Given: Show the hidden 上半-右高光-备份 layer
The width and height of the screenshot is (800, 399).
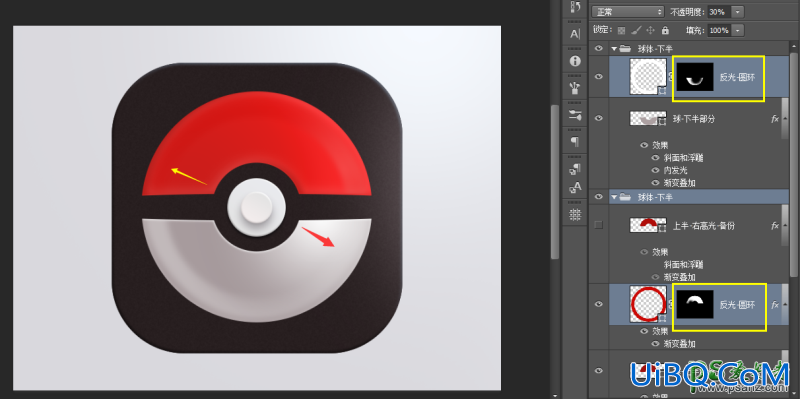Looking at the screenshot, I should coord(599,225).
